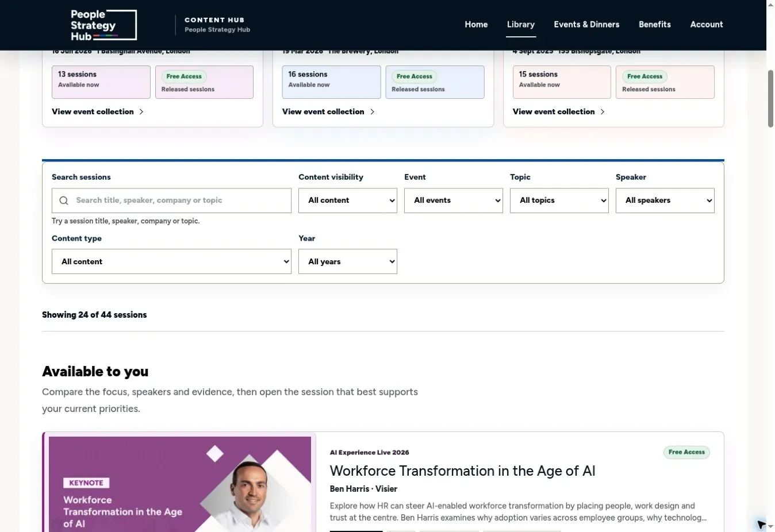
Task: Click the CONTENT HUB header text
Action: (214, 20)
